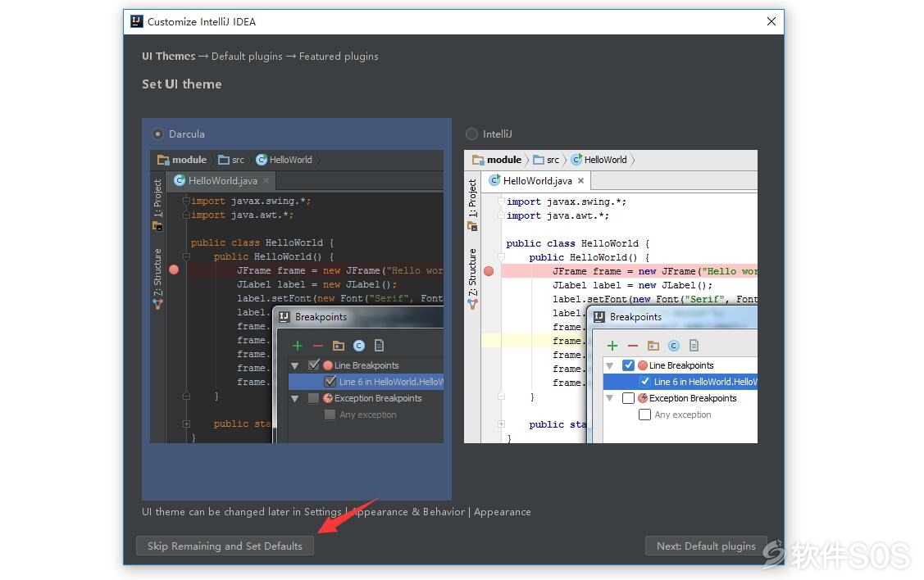The image size is (924, 580).
Task: Click file group icon in Darcula Breakpoints toolbar
Action: tap(379, 346)
